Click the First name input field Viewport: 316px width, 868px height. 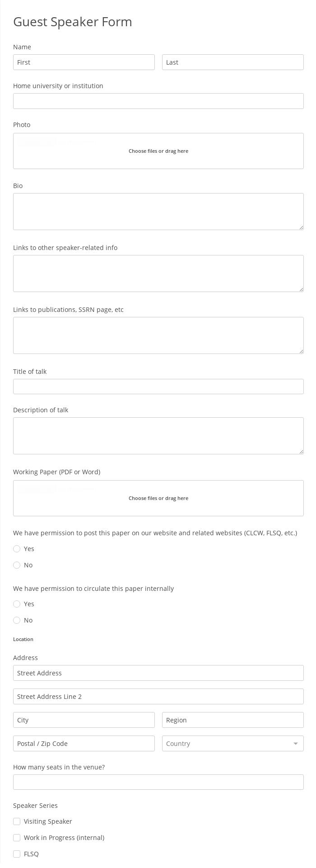(84, 62)
